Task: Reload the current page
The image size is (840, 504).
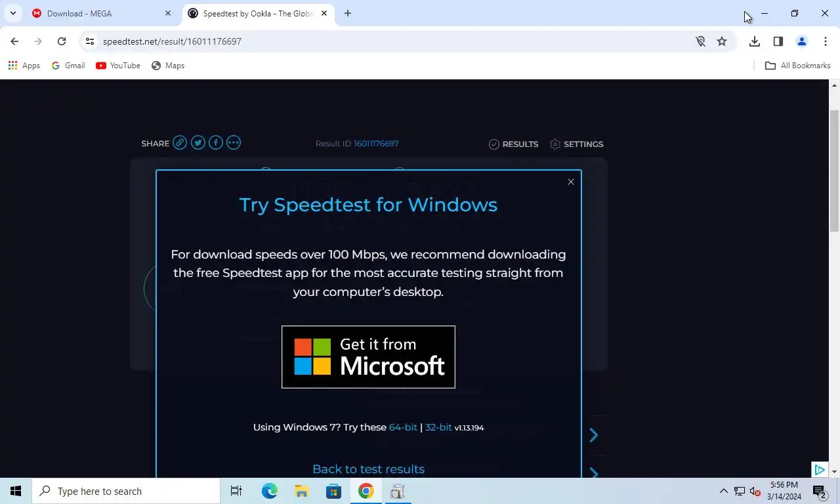Action: pyautogui.click(x=62, y=41)
